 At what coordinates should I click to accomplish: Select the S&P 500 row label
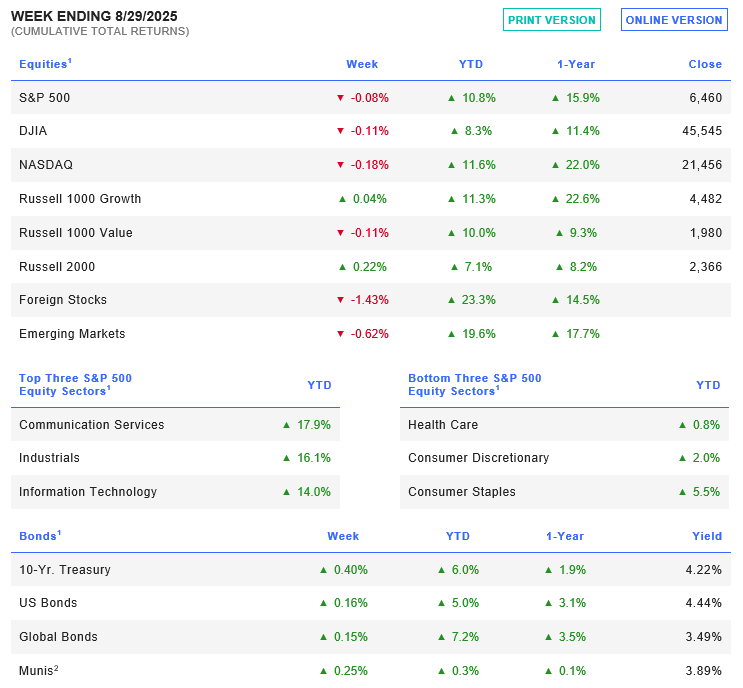[45, 98]
